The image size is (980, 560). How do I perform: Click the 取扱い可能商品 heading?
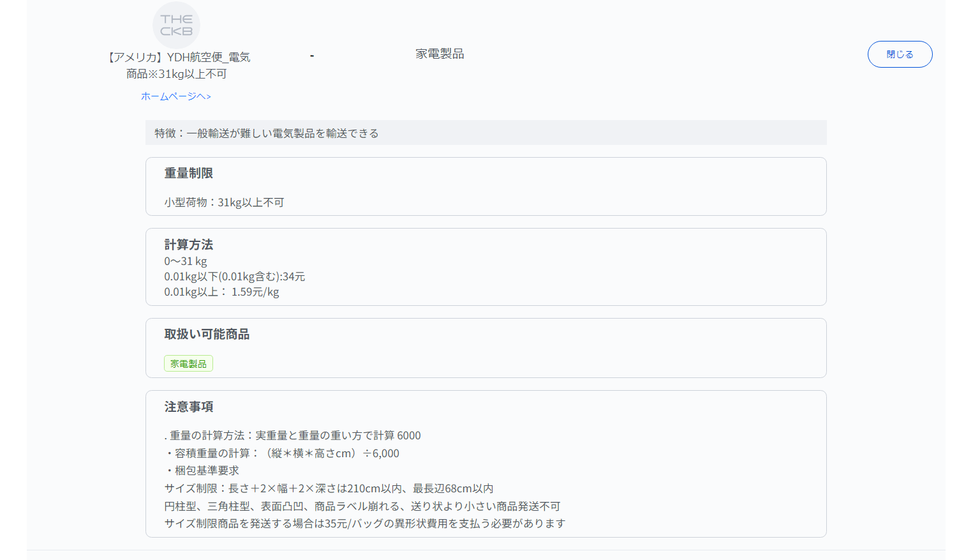coord(207,334)
